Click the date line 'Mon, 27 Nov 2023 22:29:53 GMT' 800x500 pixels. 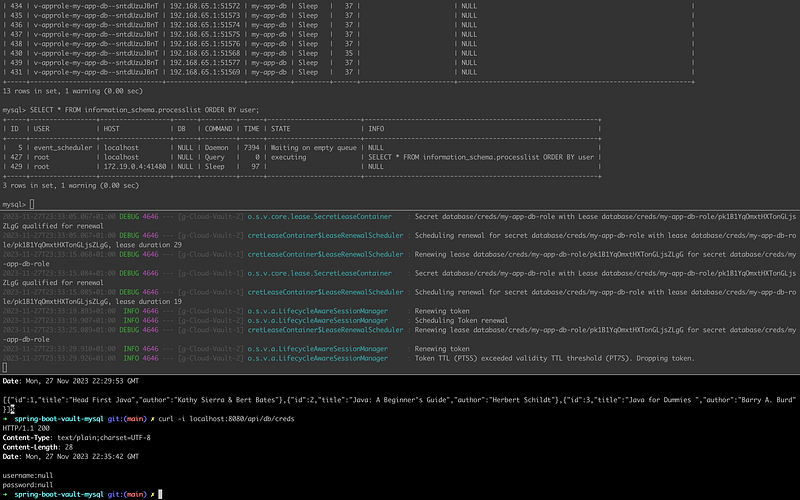point(70,381)
